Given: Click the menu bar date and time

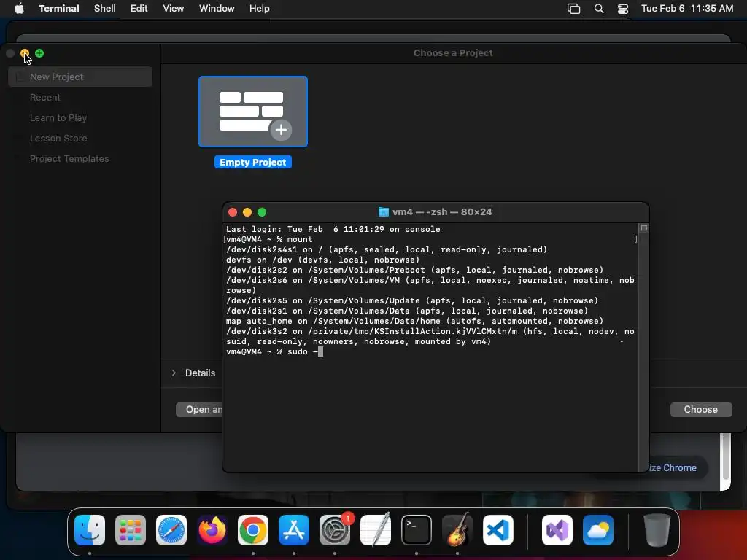Looking at the screenshot, I should [x=687, y=8].
